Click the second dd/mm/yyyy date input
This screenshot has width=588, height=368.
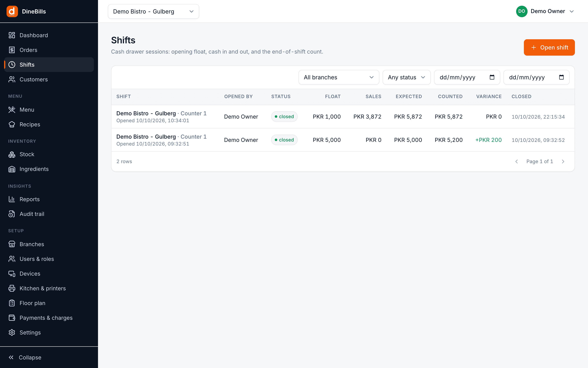(536, 77)
